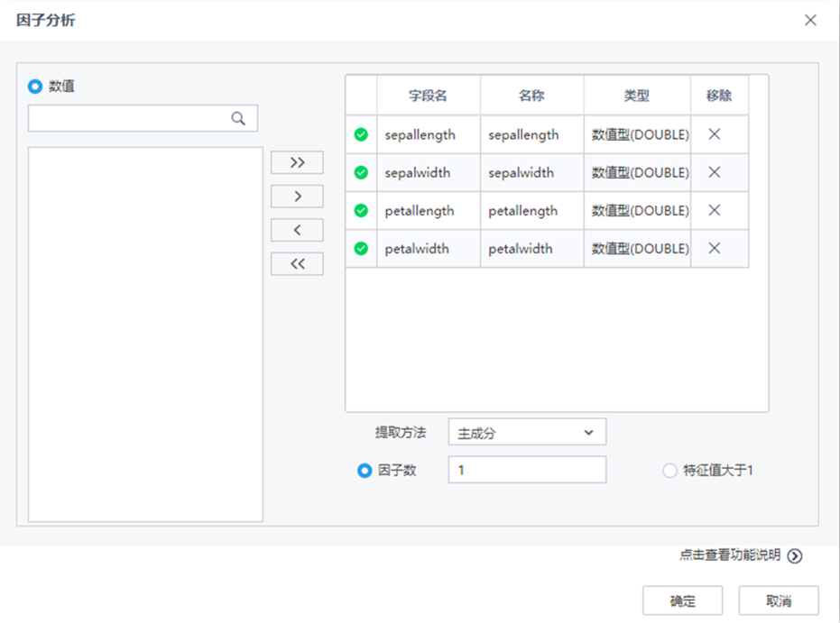Click the search magnifier icon
The image size is (840, 623).
click(238, 118)
